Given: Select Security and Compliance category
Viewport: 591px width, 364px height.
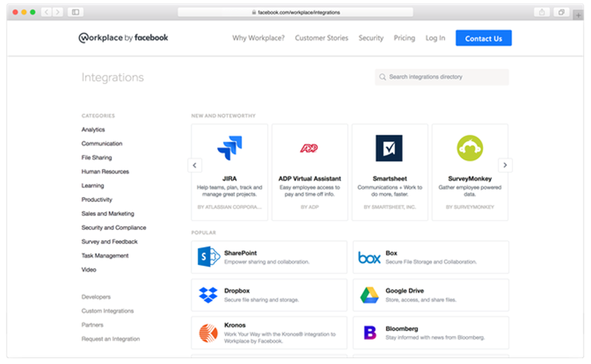Looking at the screenshot, I should coord(114,227).
